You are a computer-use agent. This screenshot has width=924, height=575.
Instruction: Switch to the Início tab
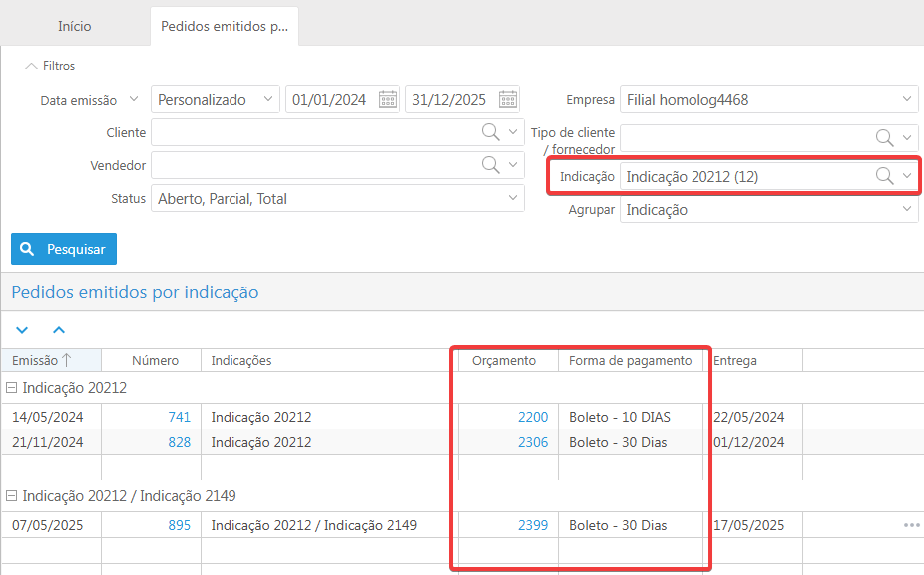point(75,26)
